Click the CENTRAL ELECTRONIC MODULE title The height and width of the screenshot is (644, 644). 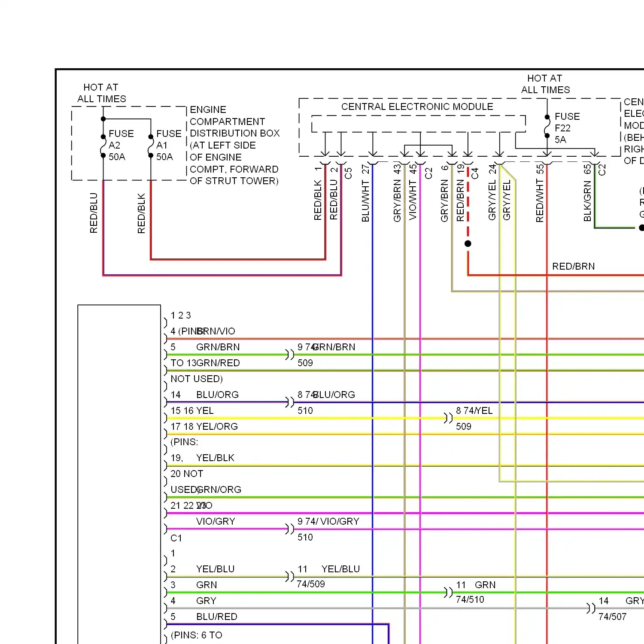[x=417, y=106]
